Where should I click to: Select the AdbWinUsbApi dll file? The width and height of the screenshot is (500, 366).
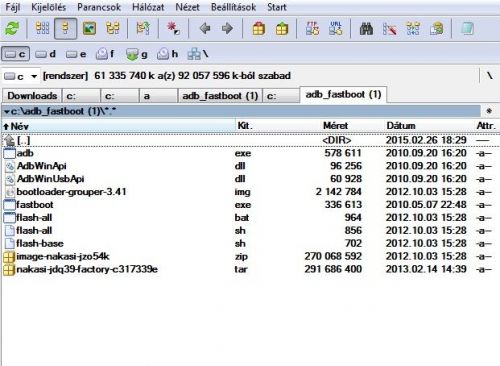click(x=250, y=179)
